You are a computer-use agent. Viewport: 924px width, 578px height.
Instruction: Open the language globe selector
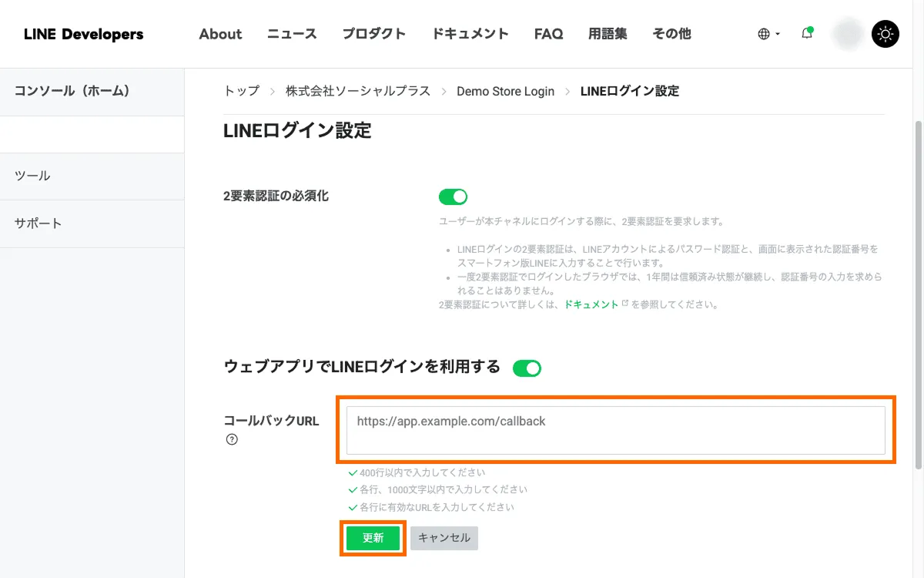click(768, 34)
